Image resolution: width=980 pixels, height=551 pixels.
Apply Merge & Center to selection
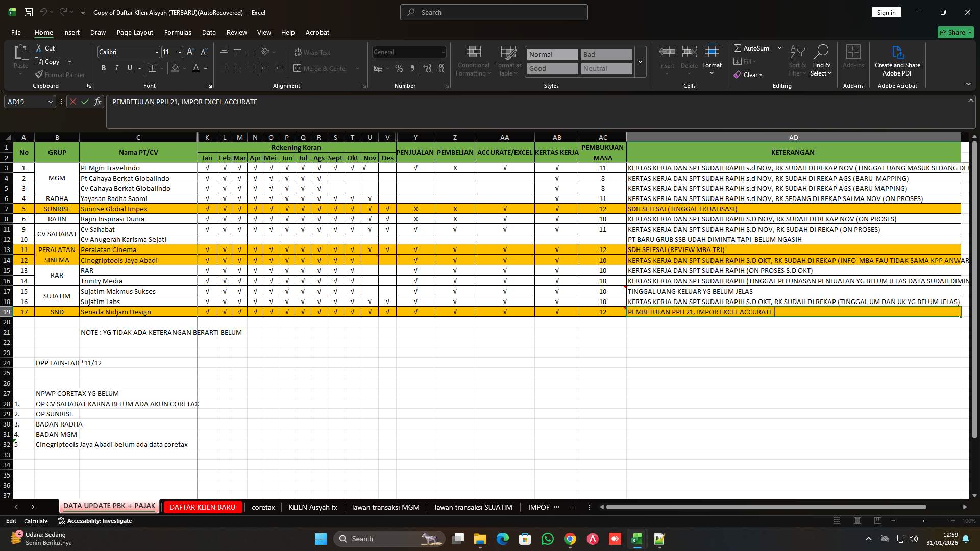pos(323,68)
